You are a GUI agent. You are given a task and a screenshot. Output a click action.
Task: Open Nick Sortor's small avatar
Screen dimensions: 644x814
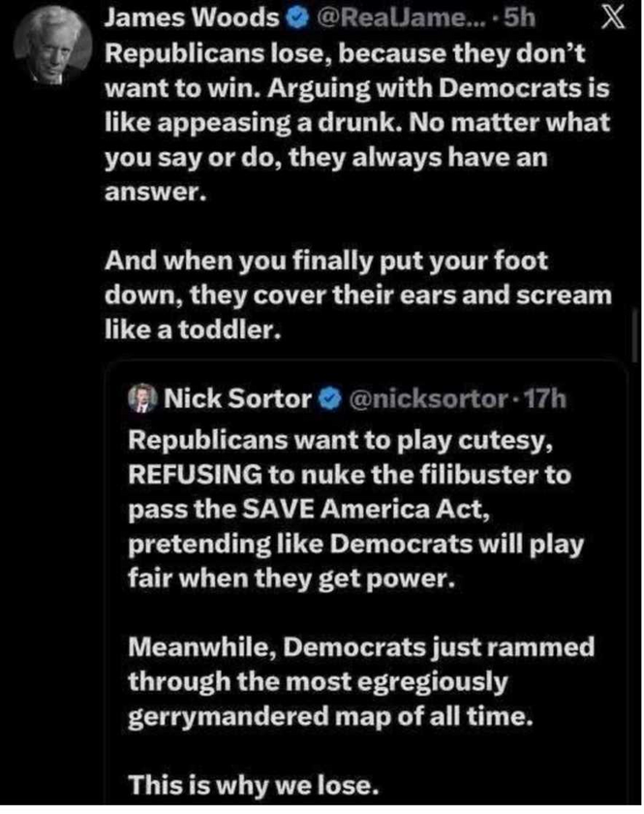(142, 397)
